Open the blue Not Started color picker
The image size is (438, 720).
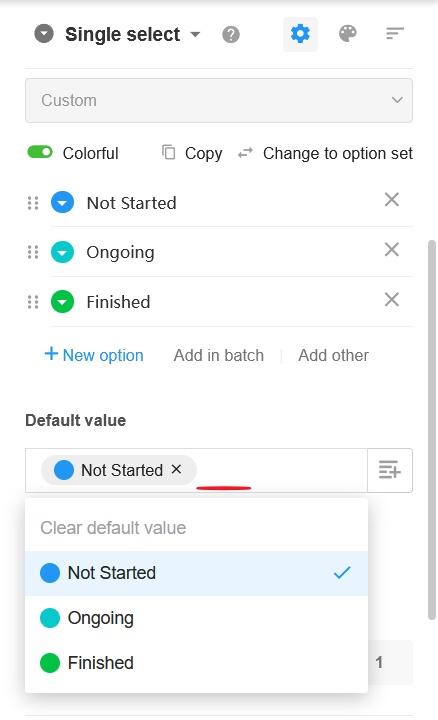click(x=62, y=202)
